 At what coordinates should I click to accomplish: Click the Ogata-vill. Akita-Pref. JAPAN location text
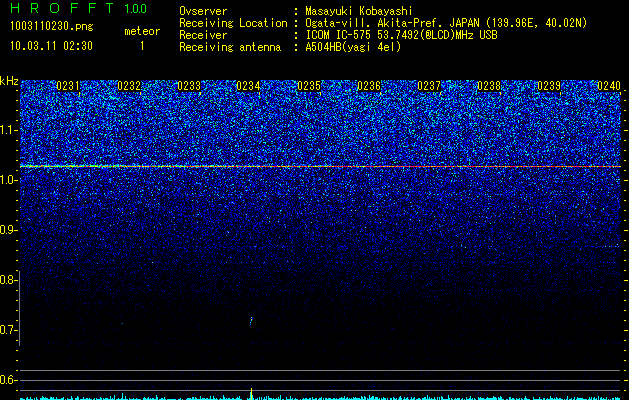coord(446,23)
